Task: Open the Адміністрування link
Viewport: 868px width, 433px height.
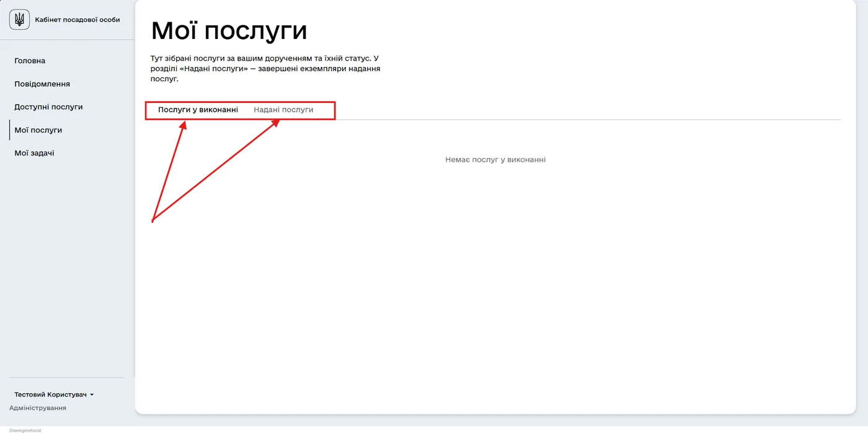Action: point(38,408)
